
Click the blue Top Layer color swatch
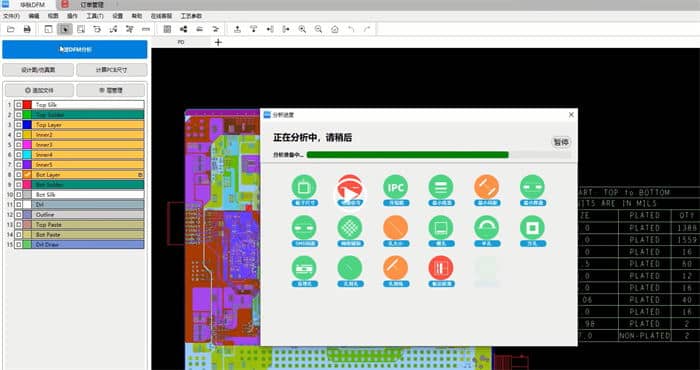pos(27,125)
